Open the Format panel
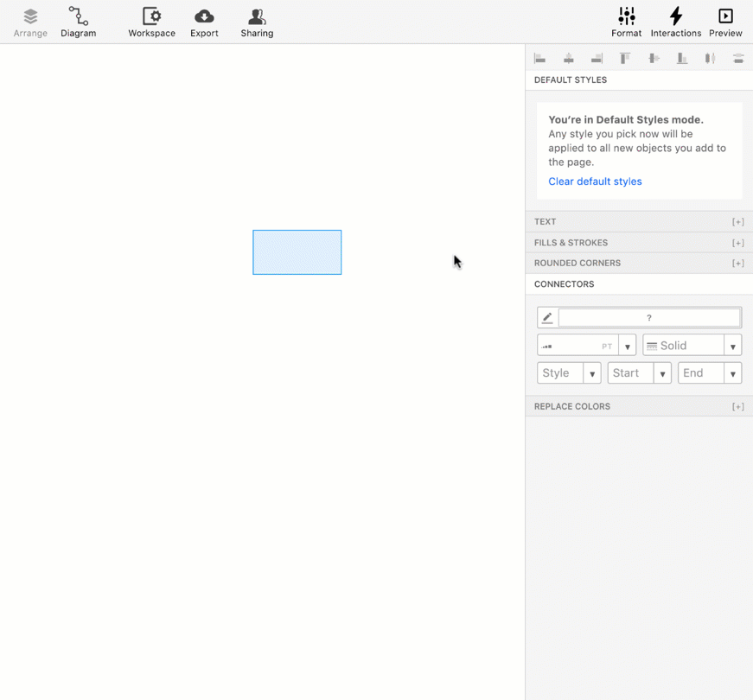 point(627,21)
